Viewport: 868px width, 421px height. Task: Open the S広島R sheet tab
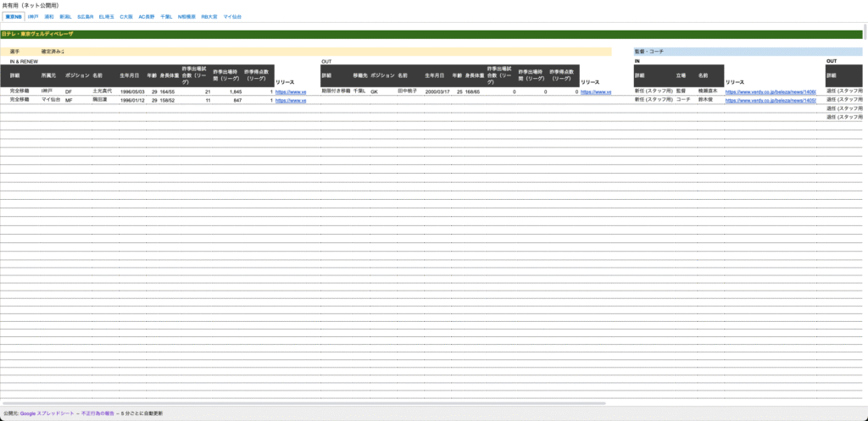(86, 17)
